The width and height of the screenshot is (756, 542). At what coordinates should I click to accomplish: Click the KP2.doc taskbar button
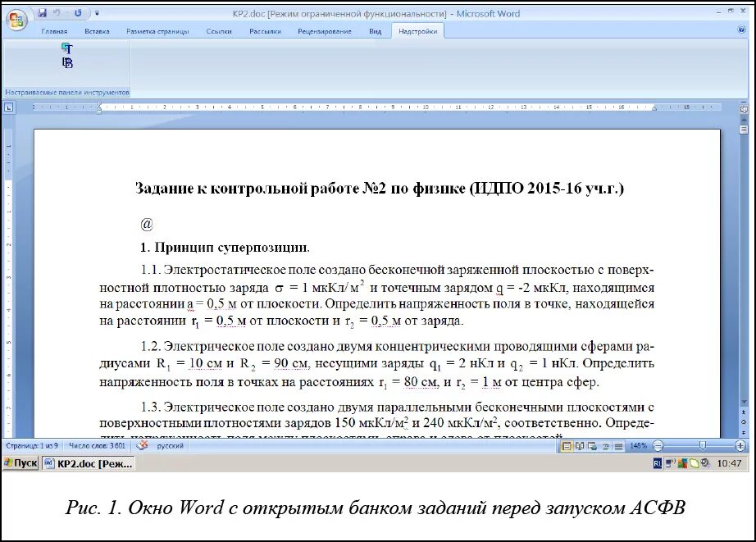[89, 463]
